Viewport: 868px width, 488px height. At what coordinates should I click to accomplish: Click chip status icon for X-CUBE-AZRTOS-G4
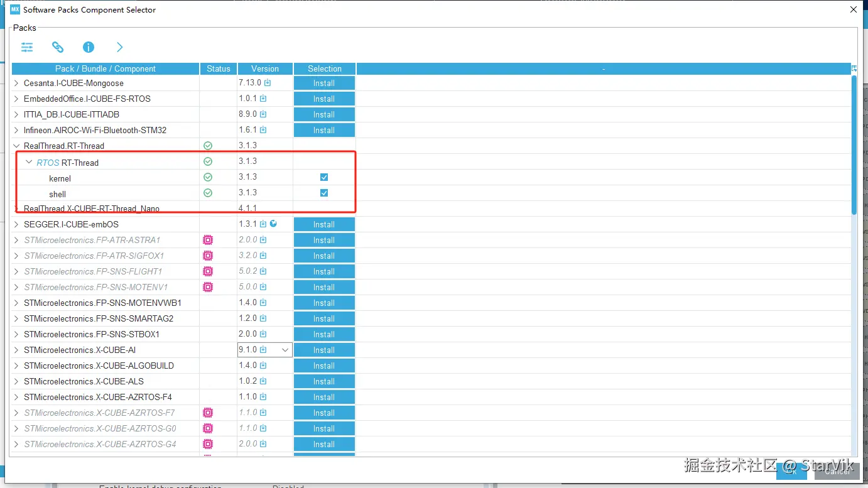coord(208,444)
